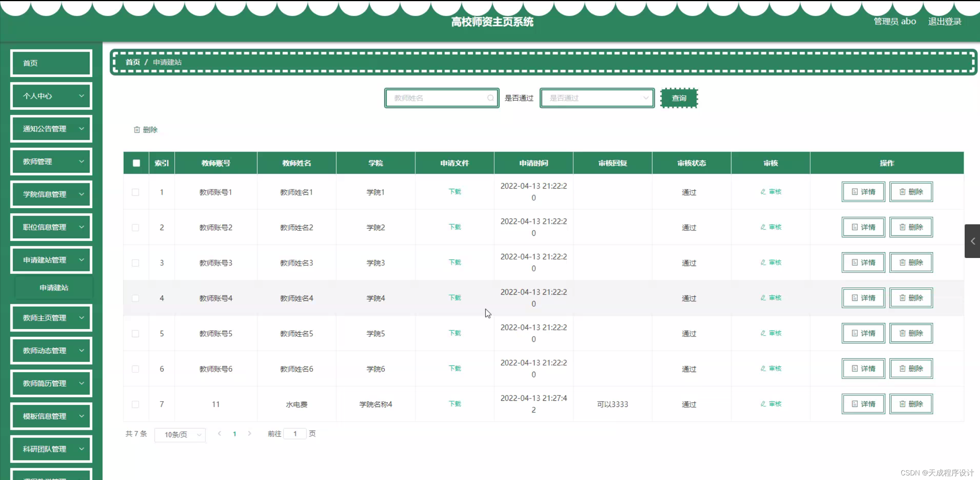Click the 可以3333 review reply cell
The image size is (980, 480).
(612, 404)
